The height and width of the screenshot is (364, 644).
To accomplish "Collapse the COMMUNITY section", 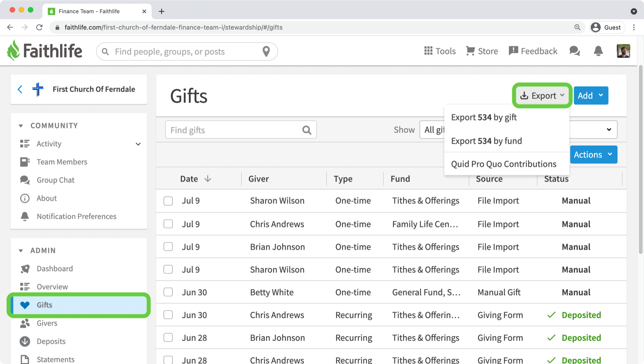I will point(21,126).
